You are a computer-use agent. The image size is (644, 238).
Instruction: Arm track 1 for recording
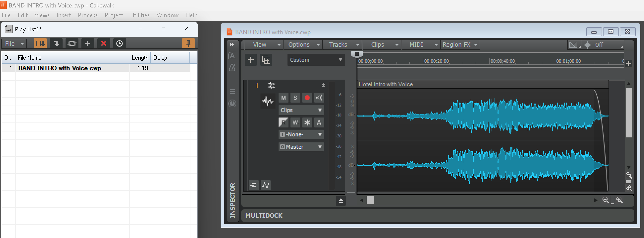coord(307,98)
